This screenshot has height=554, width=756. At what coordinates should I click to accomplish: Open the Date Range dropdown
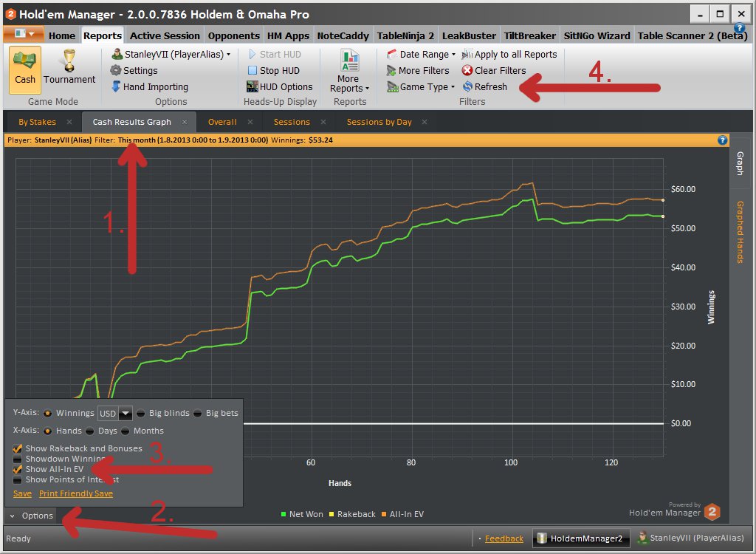tap(420, 54)
